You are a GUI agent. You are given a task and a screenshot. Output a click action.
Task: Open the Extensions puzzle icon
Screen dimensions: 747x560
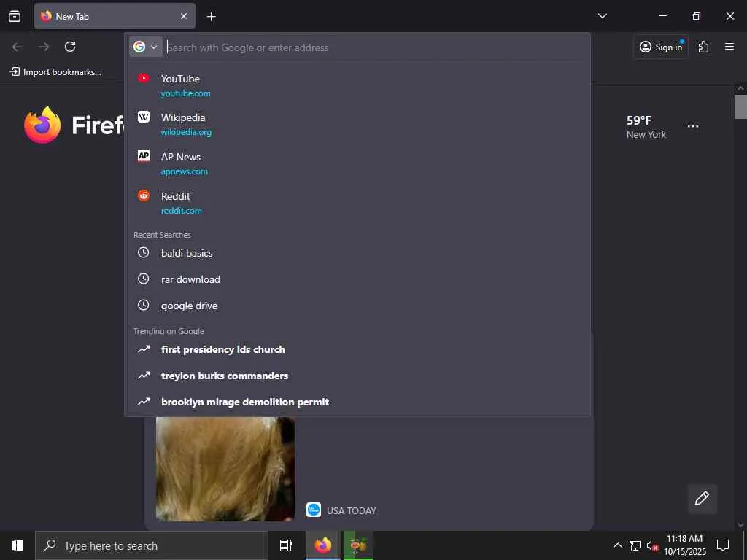[703, 47]
